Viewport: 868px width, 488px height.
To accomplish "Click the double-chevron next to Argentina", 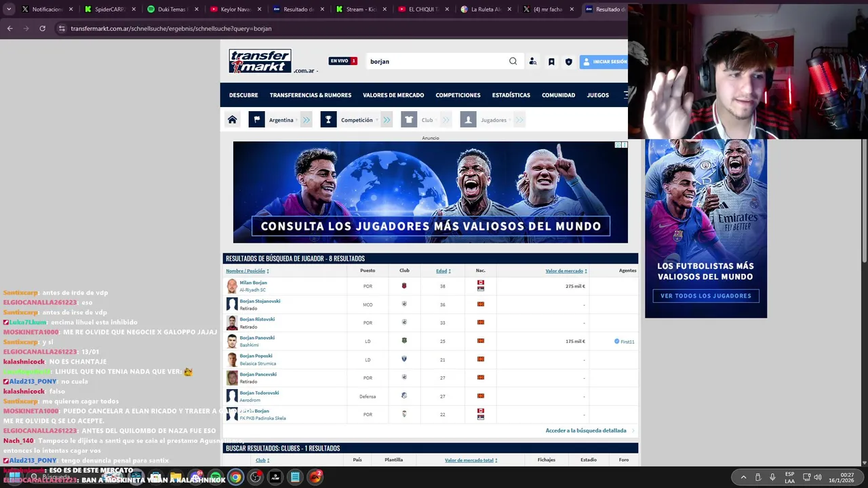I will coord(307,120).
